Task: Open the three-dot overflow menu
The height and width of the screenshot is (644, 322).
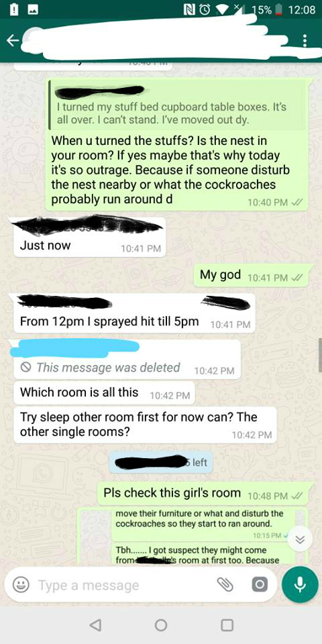Action: [305, 41]
